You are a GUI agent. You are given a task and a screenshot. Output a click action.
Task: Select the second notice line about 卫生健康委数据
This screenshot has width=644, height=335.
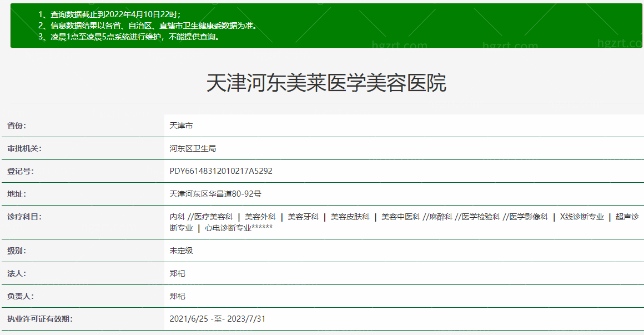[x=148, y=26]
